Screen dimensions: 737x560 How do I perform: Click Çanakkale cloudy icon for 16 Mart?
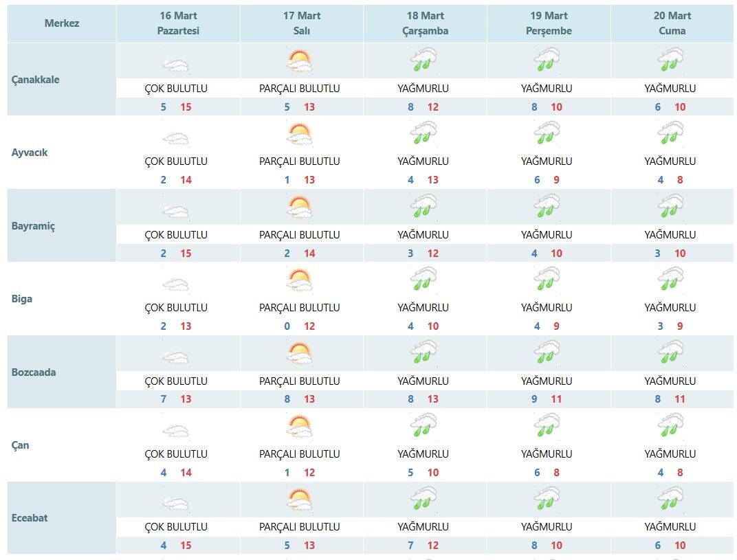click(176, 65)
